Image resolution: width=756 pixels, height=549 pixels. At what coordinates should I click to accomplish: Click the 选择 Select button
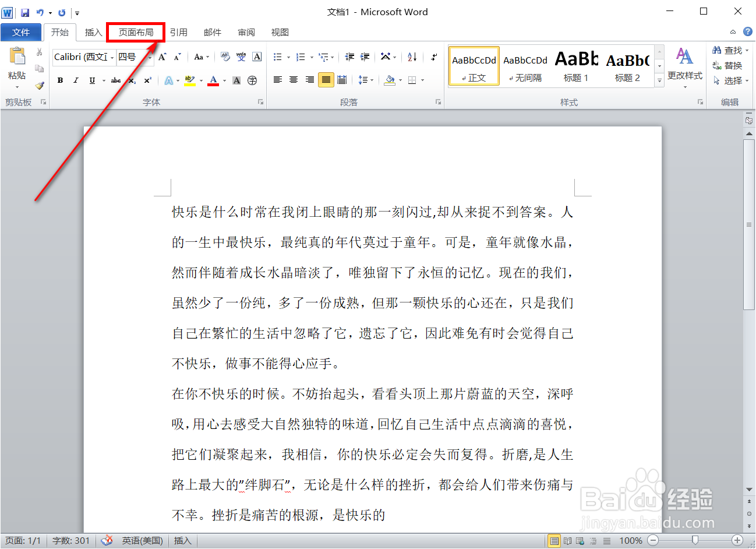[x=730, y=80]
